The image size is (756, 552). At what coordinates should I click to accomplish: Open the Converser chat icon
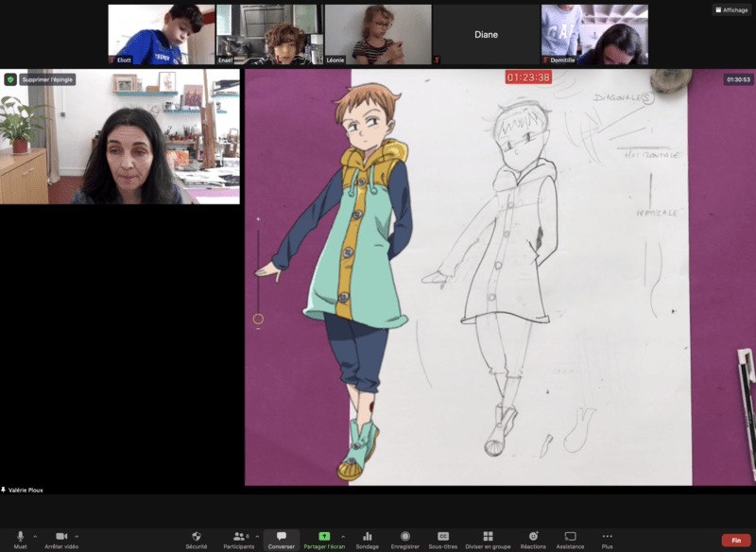point(281,536)
